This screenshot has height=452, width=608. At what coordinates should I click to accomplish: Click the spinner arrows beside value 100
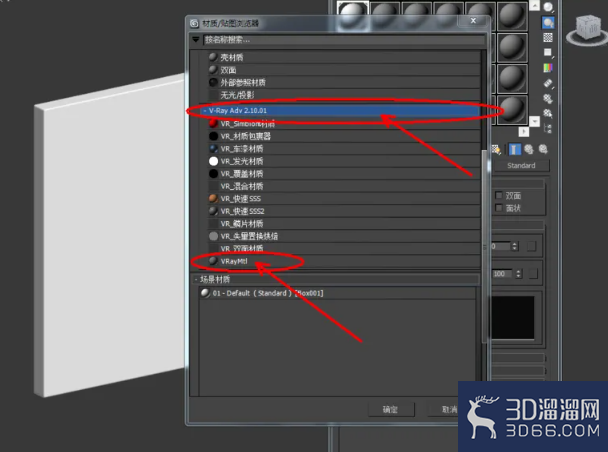click(x=518, y=274)
